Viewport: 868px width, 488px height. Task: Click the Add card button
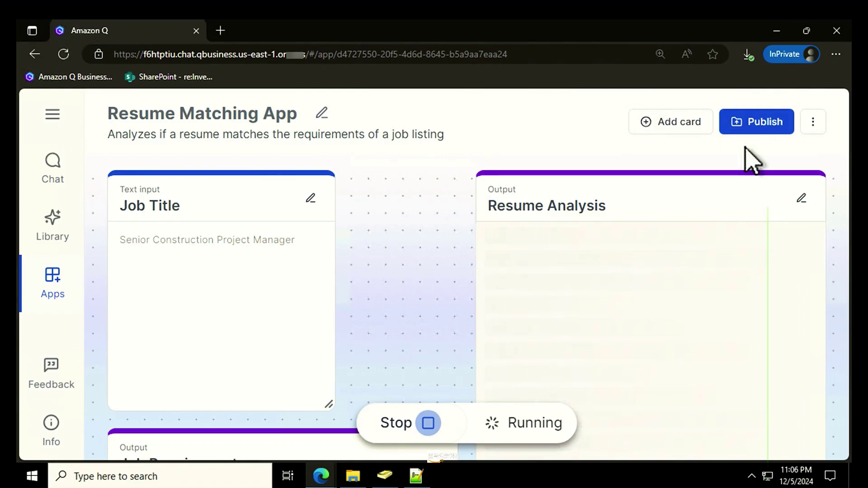tap(670, 122)
